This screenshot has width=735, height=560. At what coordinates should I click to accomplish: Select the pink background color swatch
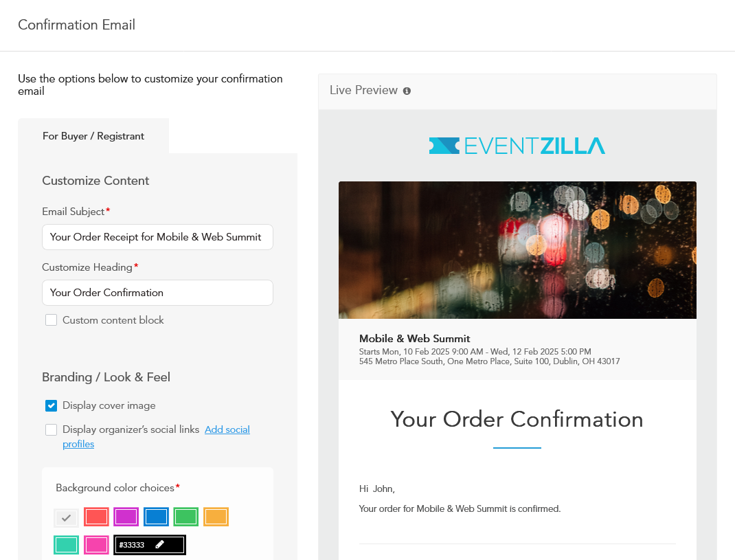click(96, 544)
